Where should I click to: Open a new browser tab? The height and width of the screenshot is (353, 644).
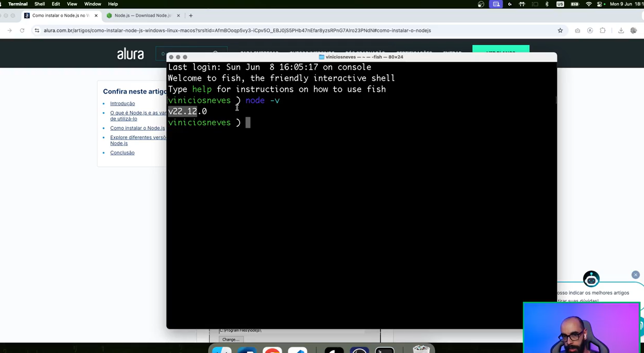coord(191,16)
